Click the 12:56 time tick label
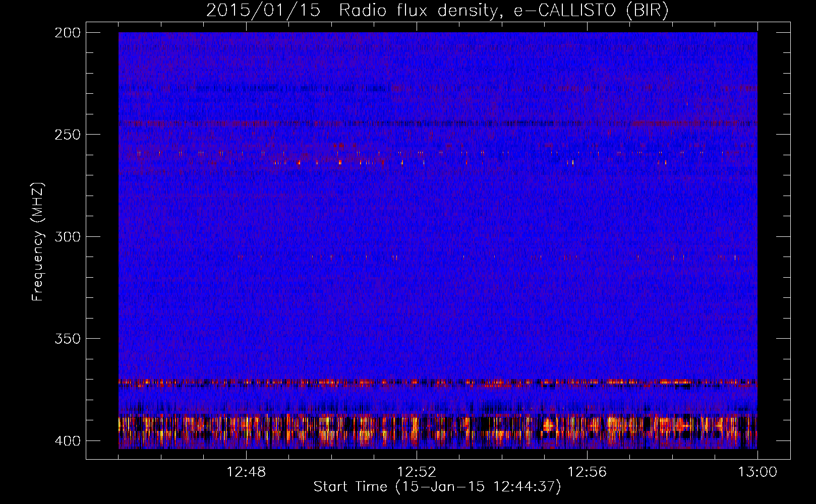The width and height of the screenshot is (816, 504). pyautogui.click(x=587, y=472)
